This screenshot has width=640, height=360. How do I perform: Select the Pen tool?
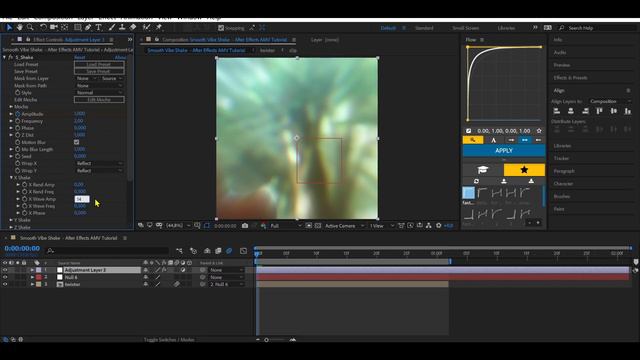[88, 27]
